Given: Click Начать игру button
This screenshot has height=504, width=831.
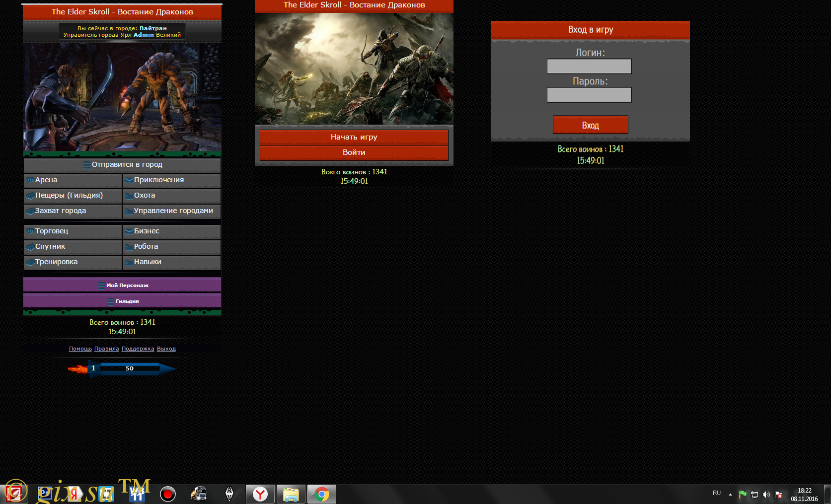Looking at the screenshot, I should tap(354, 137).
